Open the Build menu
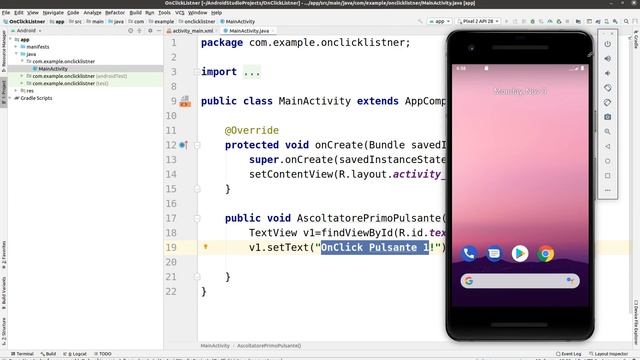Image resolution: width=640 pixels, height=360 pixels. pos(135,13)
